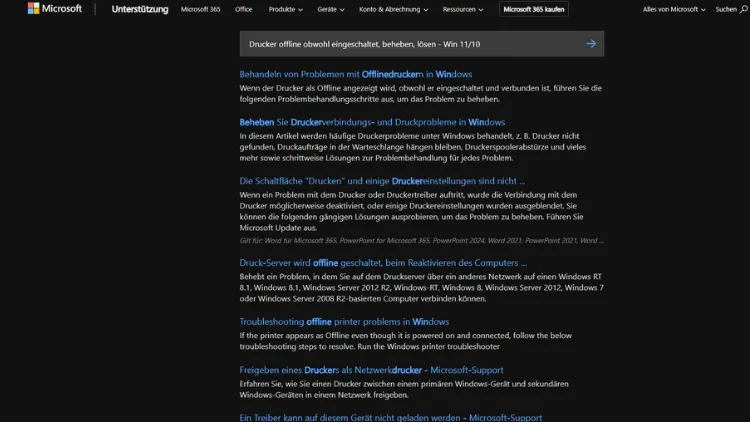Viewport: 750px width, 422px height.
Task: Expand Konto & Abrechnung dropdown
Action: [393, 9]
